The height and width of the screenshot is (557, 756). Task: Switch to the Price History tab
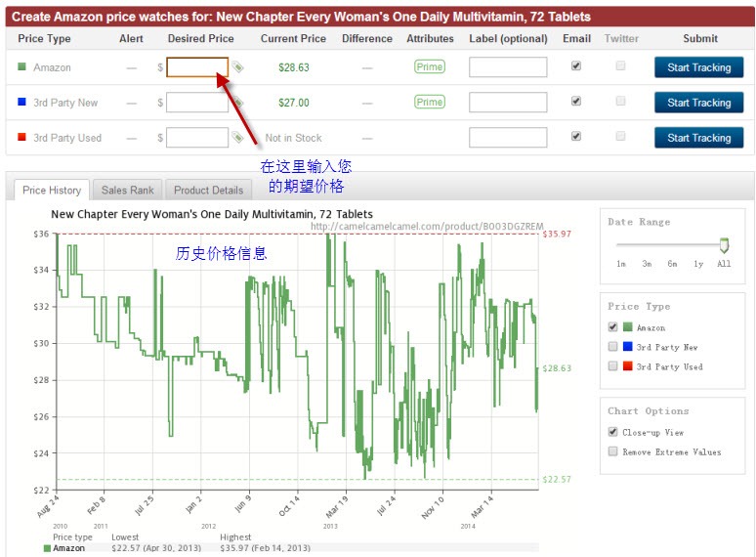pyautogui.click(x=52, y=190)
